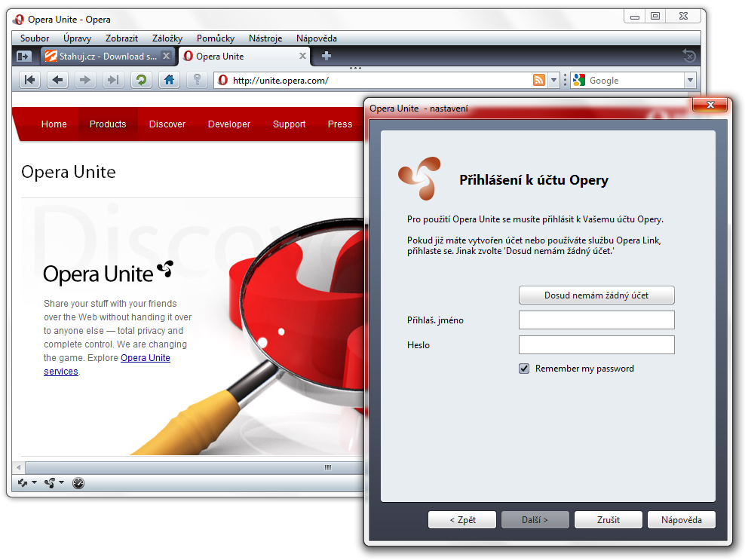The image size is (745, 560).
Task: Toggle the panel sidebar button
Action: [x=24, y=57]
